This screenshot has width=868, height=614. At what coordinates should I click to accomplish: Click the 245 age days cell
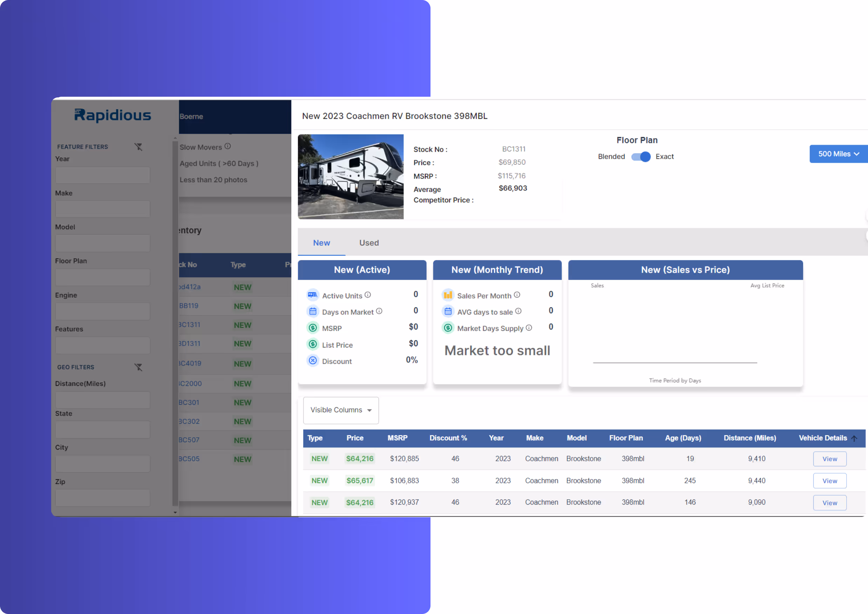tap(690, 480)
